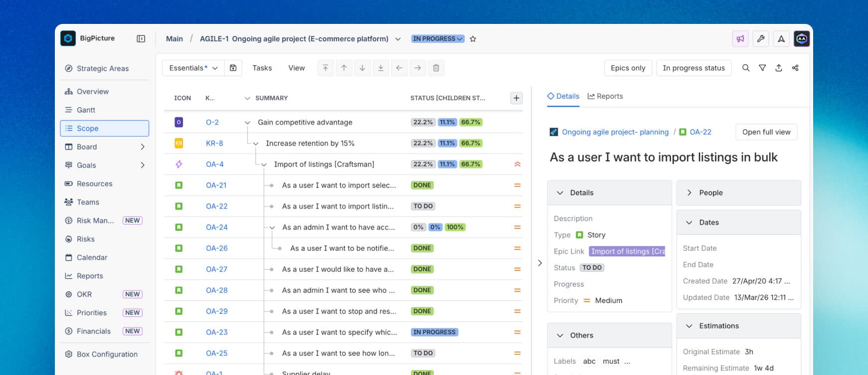Outdent task with left arrow icon
The image size is (868, 375).
[x=399, y=68]
